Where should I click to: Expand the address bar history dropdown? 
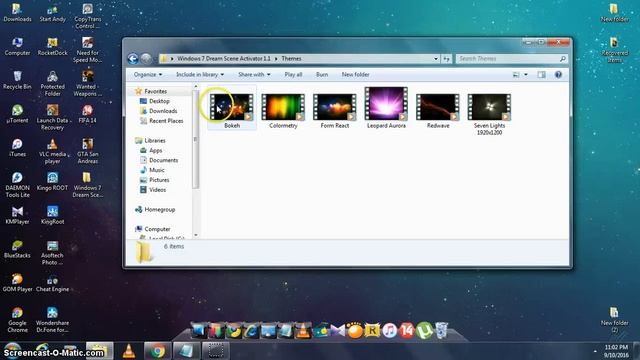coord(436,59)
